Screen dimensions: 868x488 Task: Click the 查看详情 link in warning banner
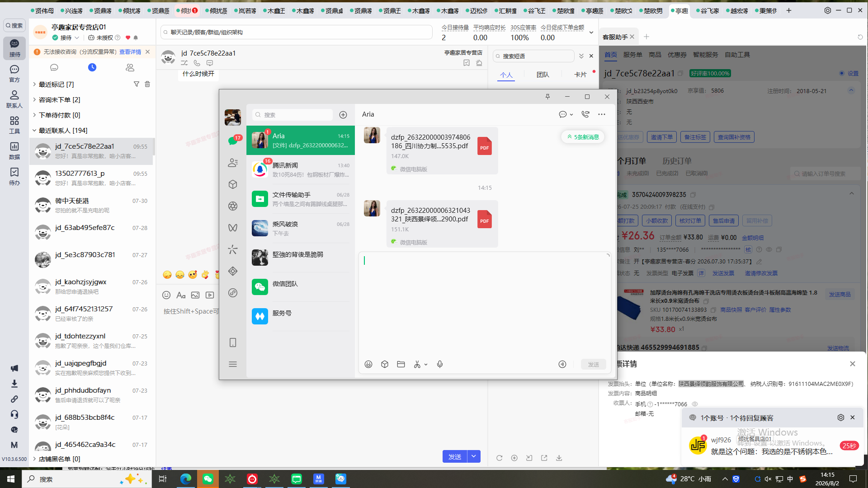point(130,52)
